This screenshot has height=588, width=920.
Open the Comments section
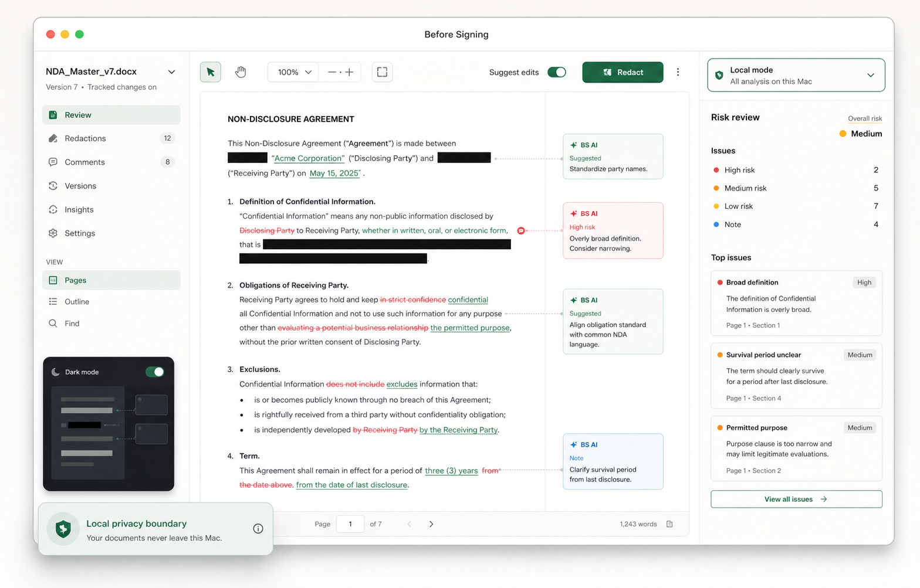pyautogui.click(x=111, y=162)
